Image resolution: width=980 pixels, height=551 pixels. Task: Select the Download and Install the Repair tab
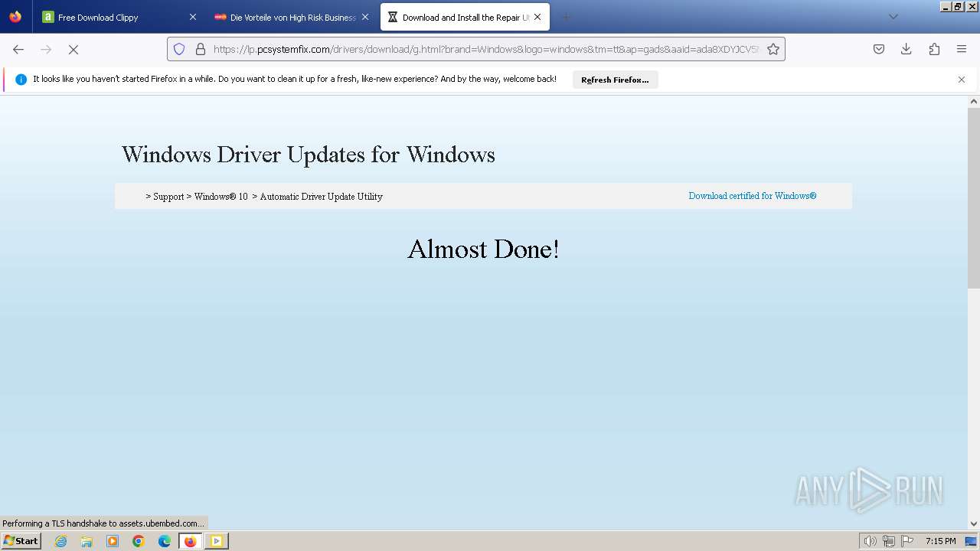465,17
